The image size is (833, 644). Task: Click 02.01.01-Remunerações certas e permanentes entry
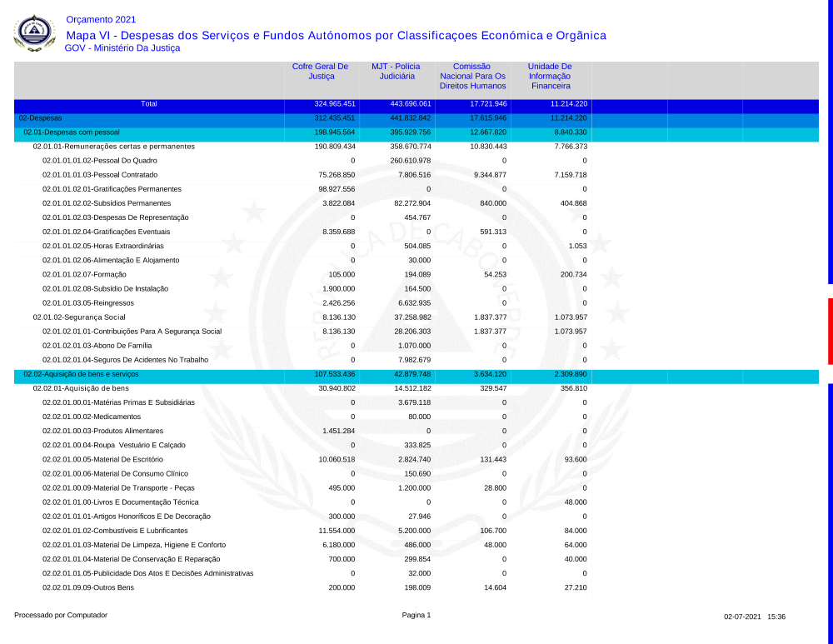pos(113,147)
